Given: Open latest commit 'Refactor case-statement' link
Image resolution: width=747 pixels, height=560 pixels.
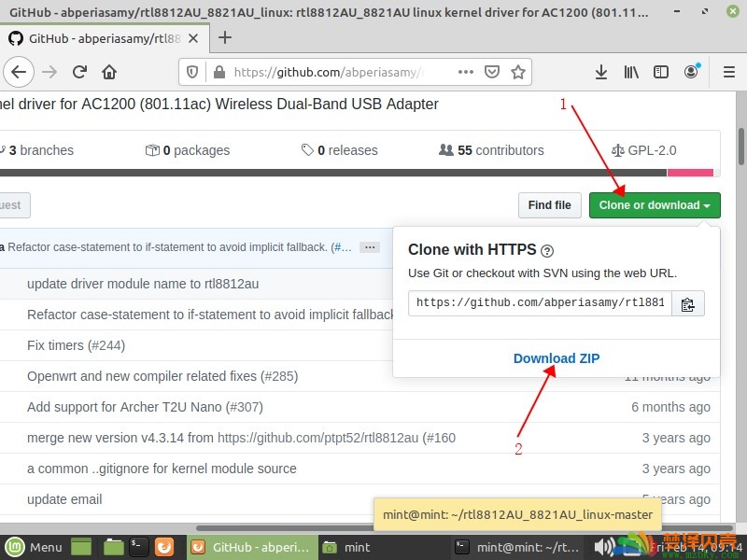Looking at the screenshot, I should (x=179, y=247).
